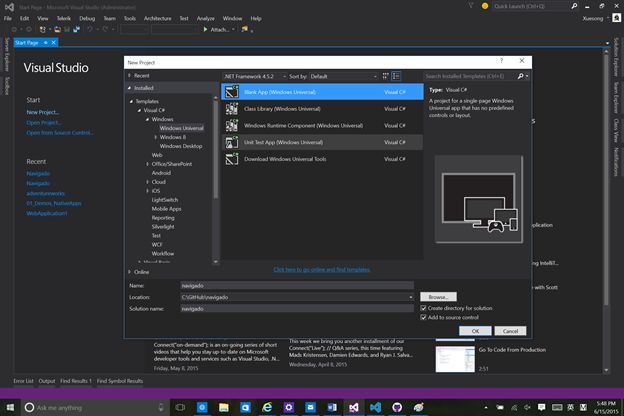This screenshot has height=416, width=624.
Task: Click Cancel in New Project dialog
Action: pos(510,331)
